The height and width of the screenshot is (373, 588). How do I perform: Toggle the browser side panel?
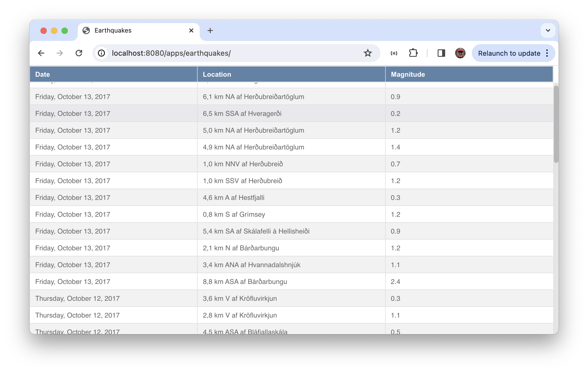pos(441,53)
